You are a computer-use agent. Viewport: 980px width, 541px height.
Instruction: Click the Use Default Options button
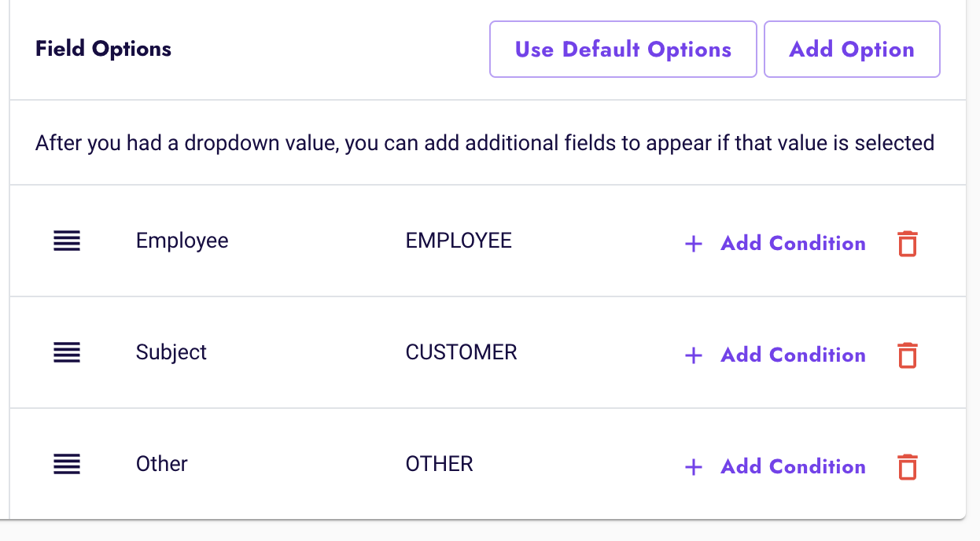pyautogui.click(x=623, y=49)
